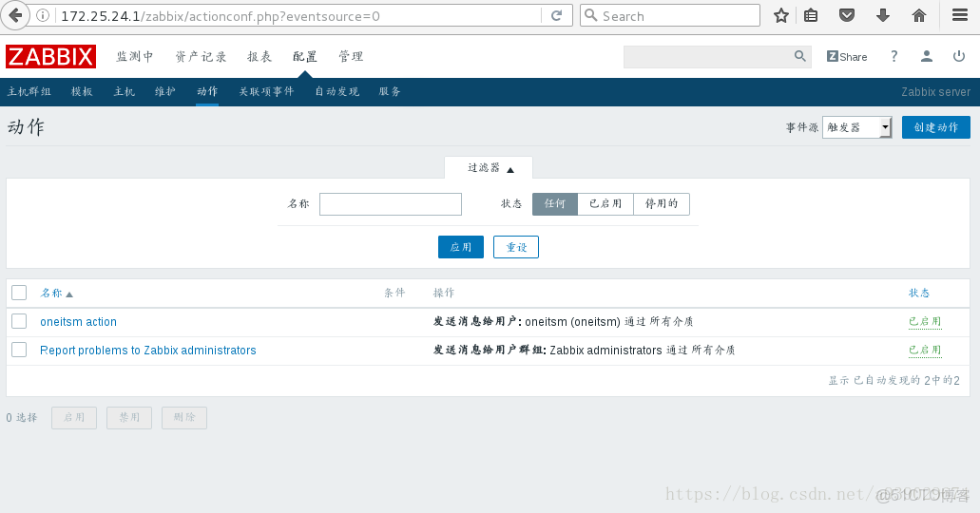The height and width of the screenshot is (513, 980).
Task: Reload the page with the refresh icon
Action: click(556, 15)
